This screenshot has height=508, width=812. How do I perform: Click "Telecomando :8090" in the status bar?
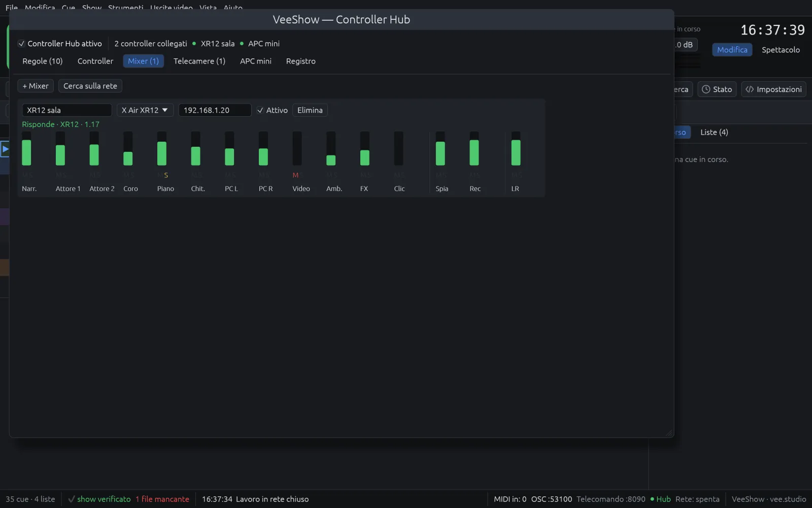point(611,499)
